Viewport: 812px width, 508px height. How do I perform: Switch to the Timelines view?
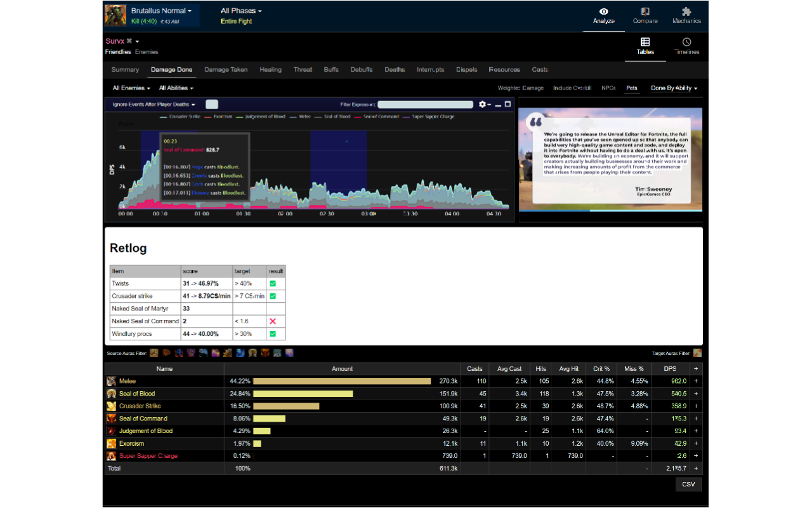[x=686, y=46]
